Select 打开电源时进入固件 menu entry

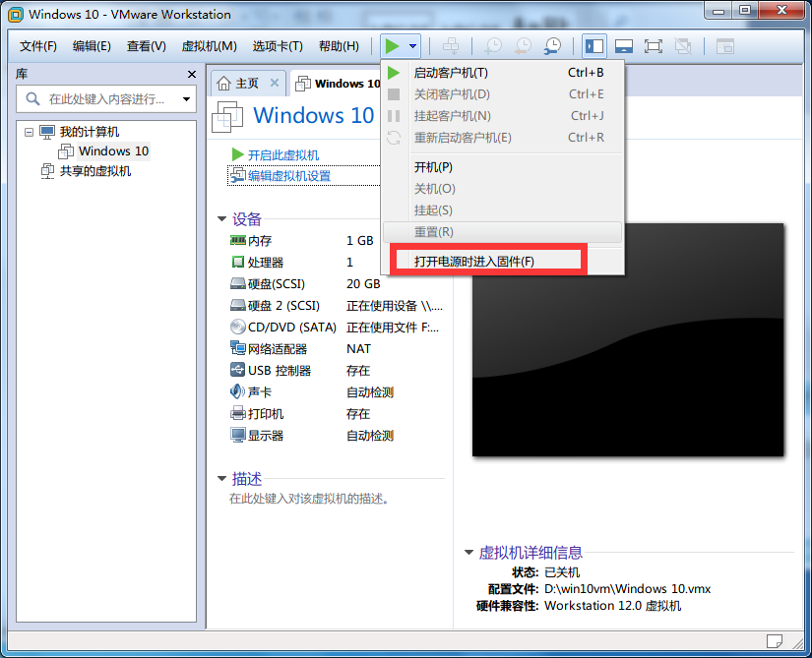pyautogui.click(x=474, y=262)
